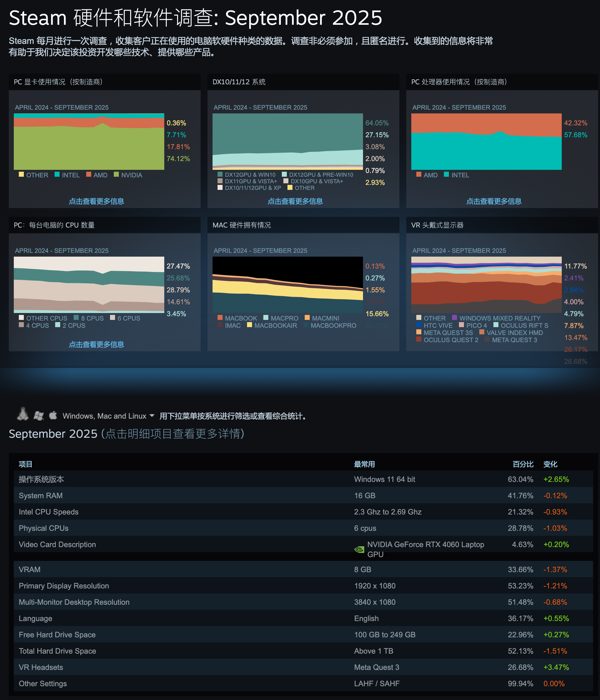Click the NVIDIA legend color swatch
600x700 pixels.
(117, 175)
